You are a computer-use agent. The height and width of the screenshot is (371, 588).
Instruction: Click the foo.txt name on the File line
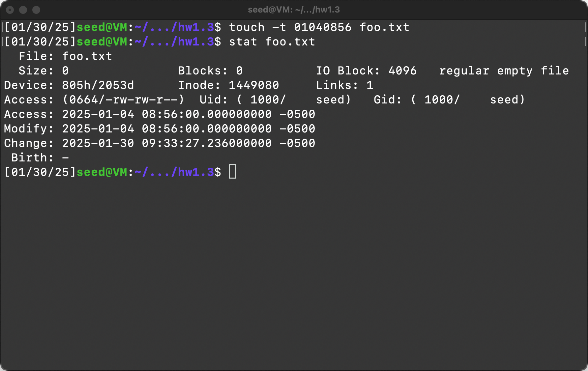pyautogui.click(x=87, y=56)
